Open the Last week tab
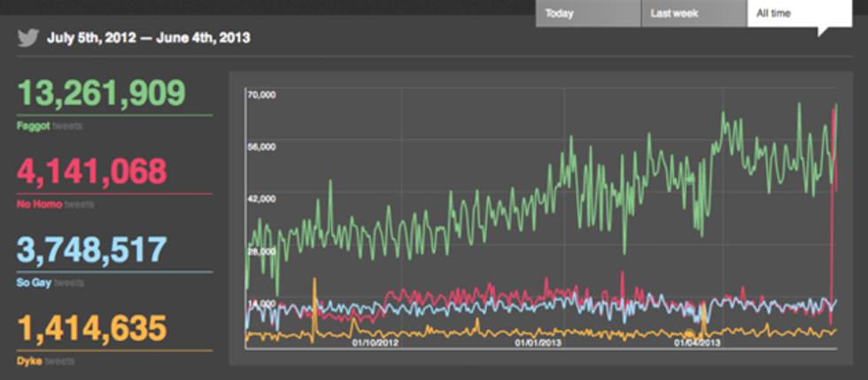This screenshot has width=868, height=380. point(694,13)
